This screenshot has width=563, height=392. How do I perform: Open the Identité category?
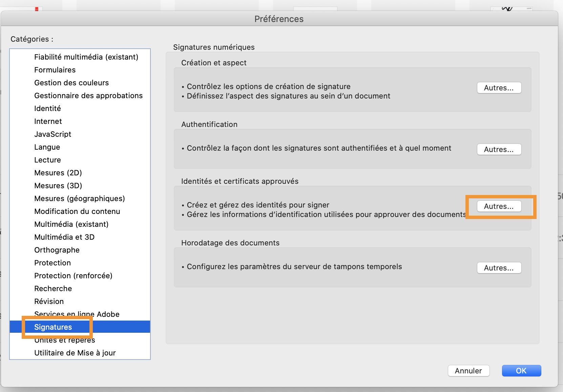pyautogui.click(x=47, y=108)
